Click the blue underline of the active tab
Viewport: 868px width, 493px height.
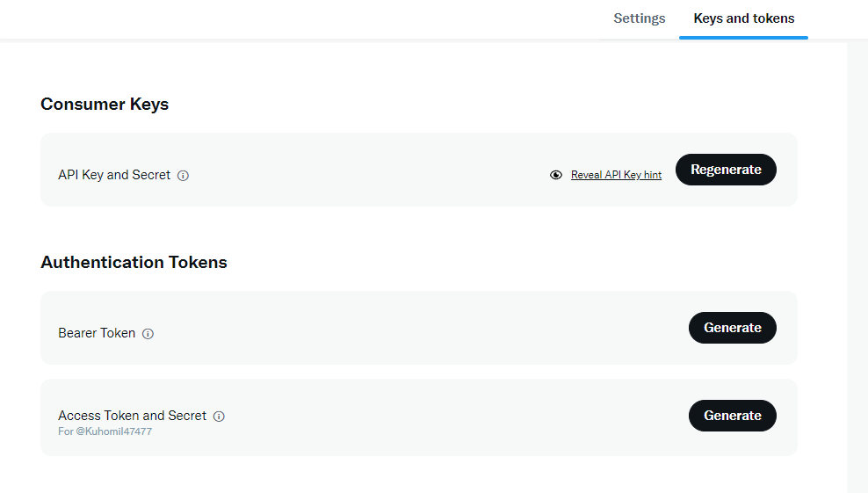743,38
